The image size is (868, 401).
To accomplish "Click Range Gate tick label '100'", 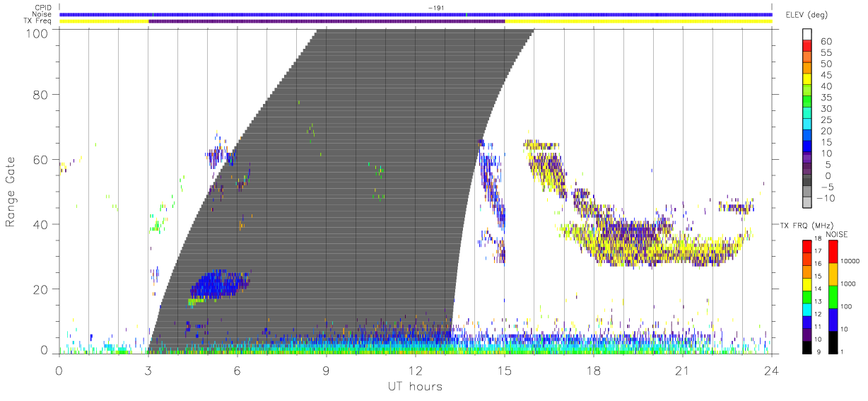I will (x=38, y=33).
